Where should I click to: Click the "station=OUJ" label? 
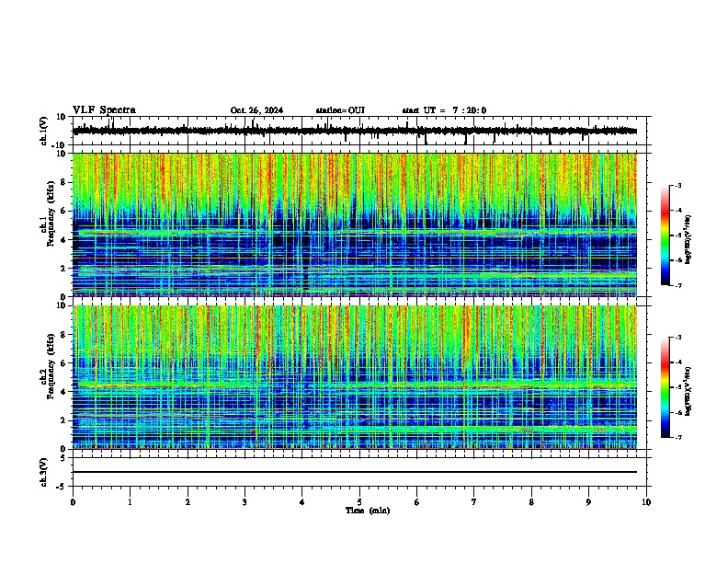point(340,110)
